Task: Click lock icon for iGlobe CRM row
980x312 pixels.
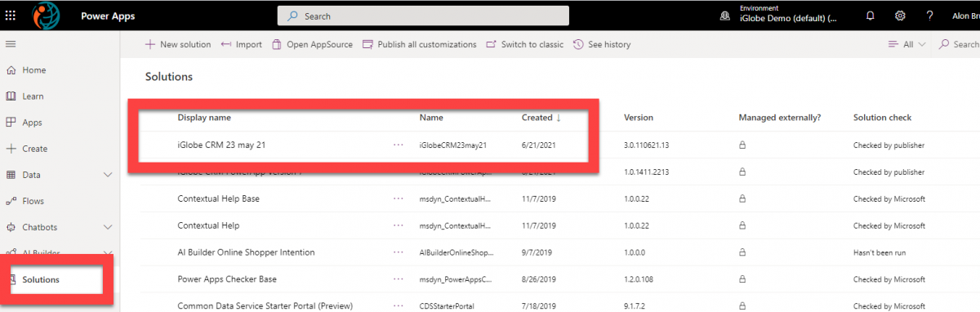Action: [742, 145]
